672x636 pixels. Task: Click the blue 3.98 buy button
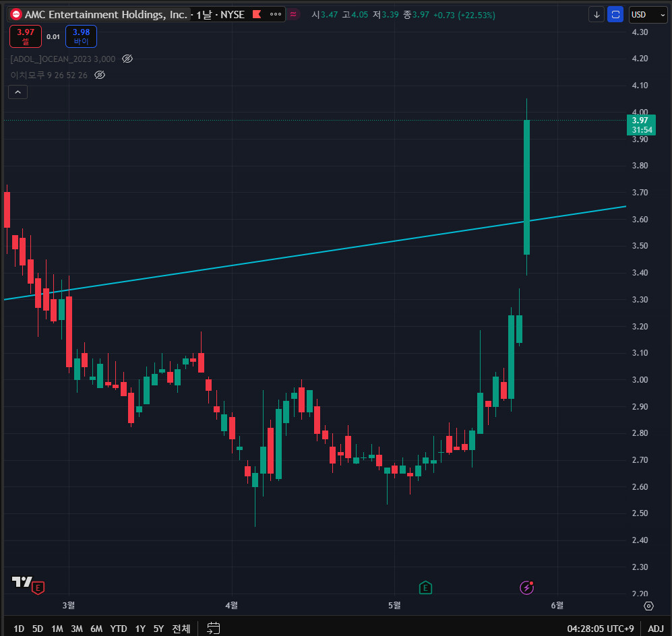point(81,36)
